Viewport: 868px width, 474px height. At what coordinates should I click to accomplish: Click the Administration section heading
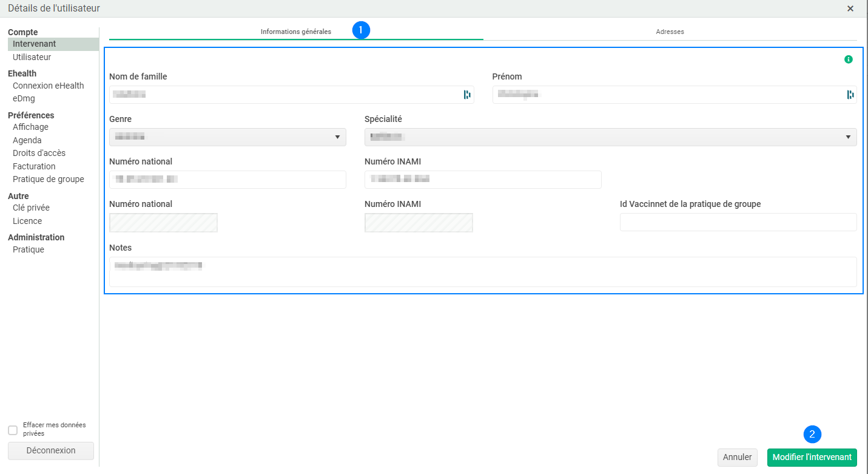pos(36,238)
